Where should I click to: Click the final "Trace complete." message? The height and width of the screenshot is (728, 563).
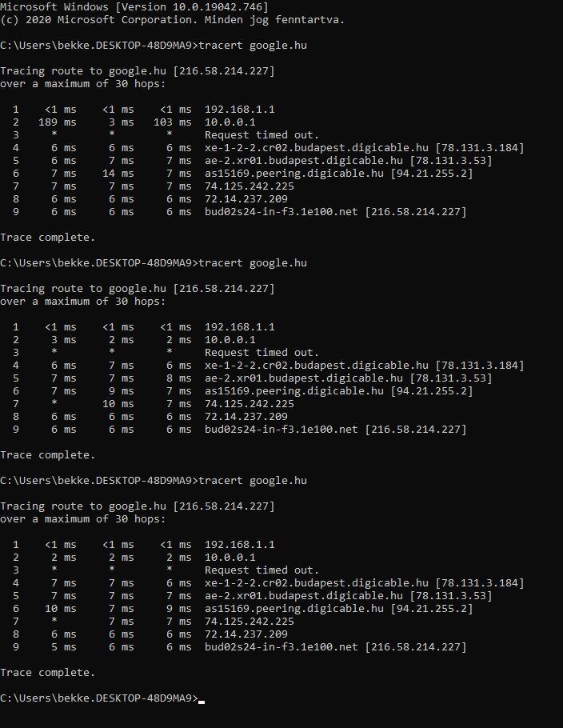click(47, 673)
